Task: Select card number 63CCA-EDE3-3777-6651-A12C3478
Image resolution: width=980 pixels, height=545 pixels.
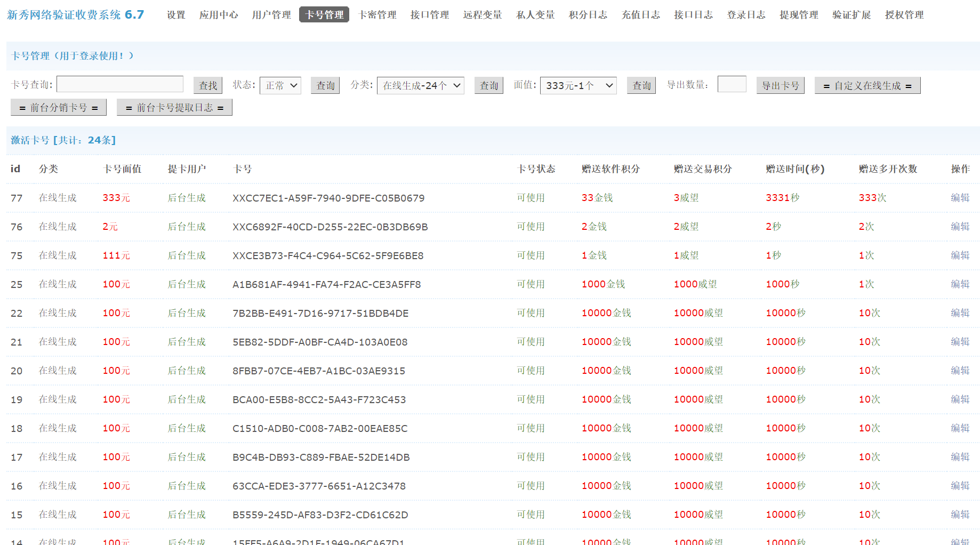Action: point(319,486)
